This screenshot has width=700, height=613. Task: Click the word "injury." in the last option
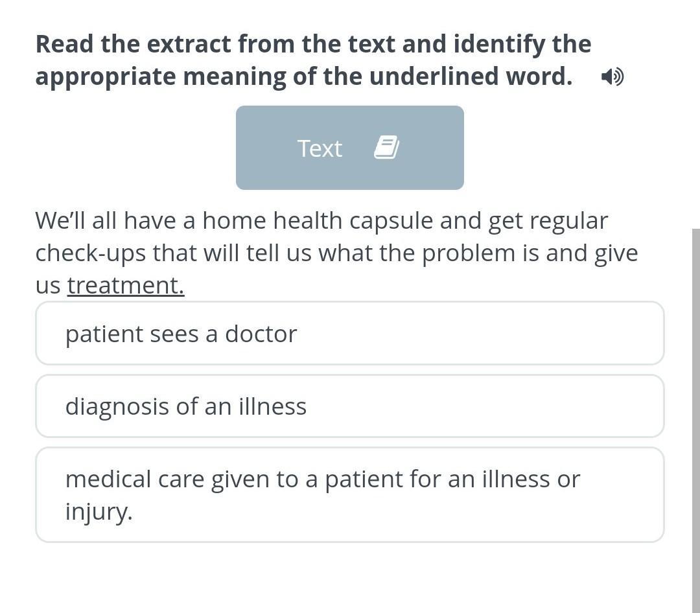click(x=99, y=511)
